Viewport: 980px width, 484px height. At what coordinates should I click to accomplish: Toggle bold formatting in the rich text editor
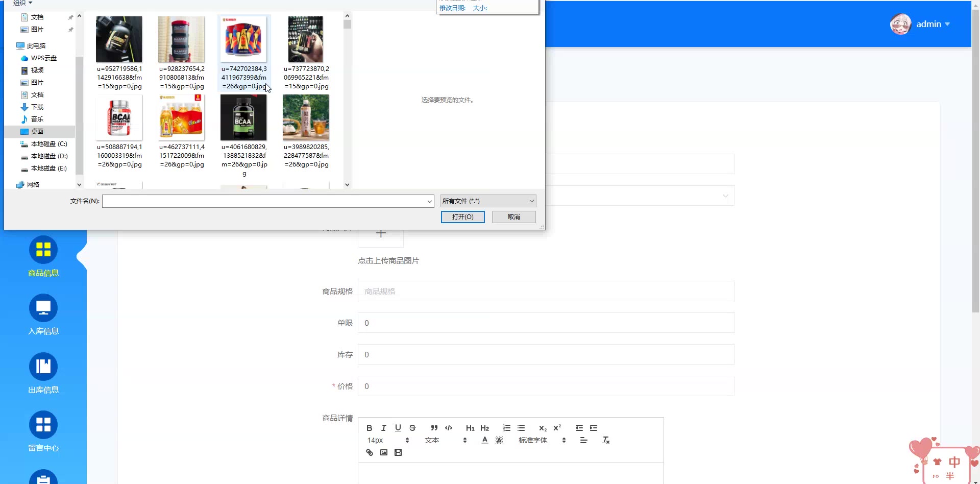[x=369, y=428]
